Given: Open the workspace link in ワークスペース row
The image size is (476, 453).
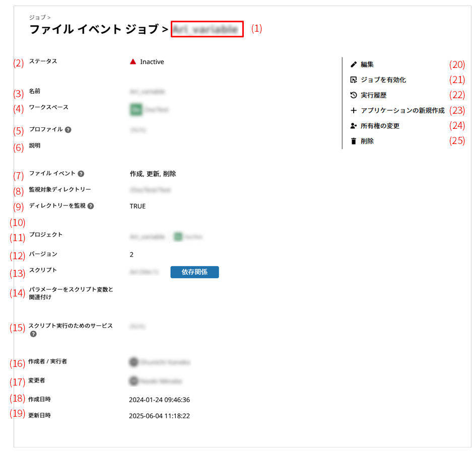Looking at the screenshot, I should point(156,109).
